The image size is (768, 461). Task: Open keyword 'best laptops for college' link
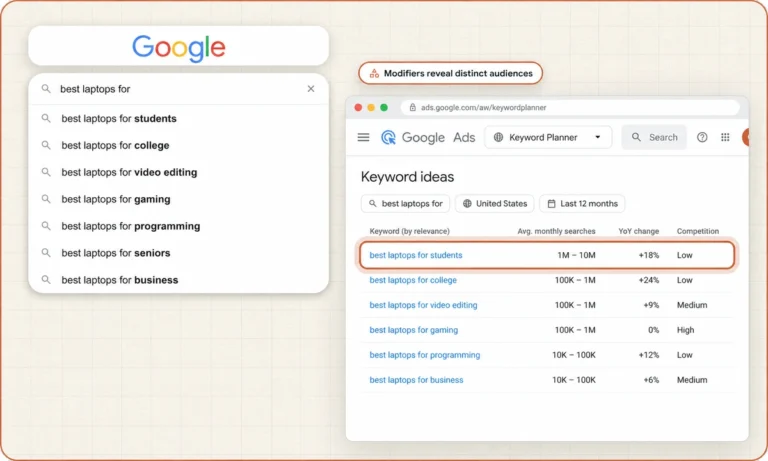click(413, 280)
